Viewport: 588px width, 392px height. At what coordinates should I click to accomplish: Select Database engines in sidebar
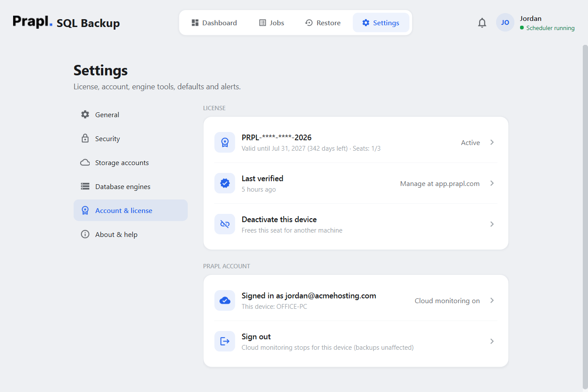131,186
